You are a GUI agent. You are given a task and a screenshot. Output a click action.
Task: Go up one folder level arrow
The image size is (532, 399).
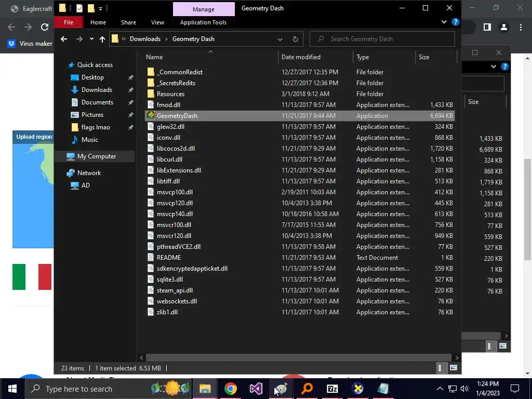click(x=102, y=39)
